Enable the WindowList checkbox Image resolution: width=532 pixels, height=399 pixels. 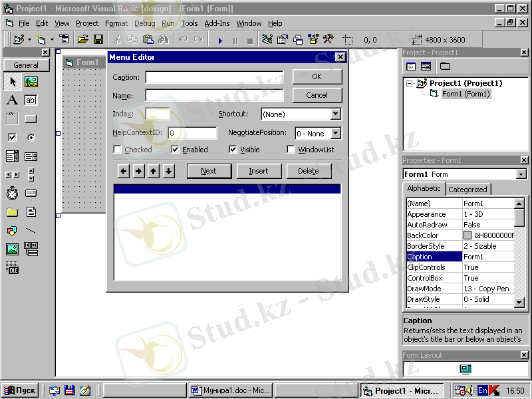pos(291,150)
